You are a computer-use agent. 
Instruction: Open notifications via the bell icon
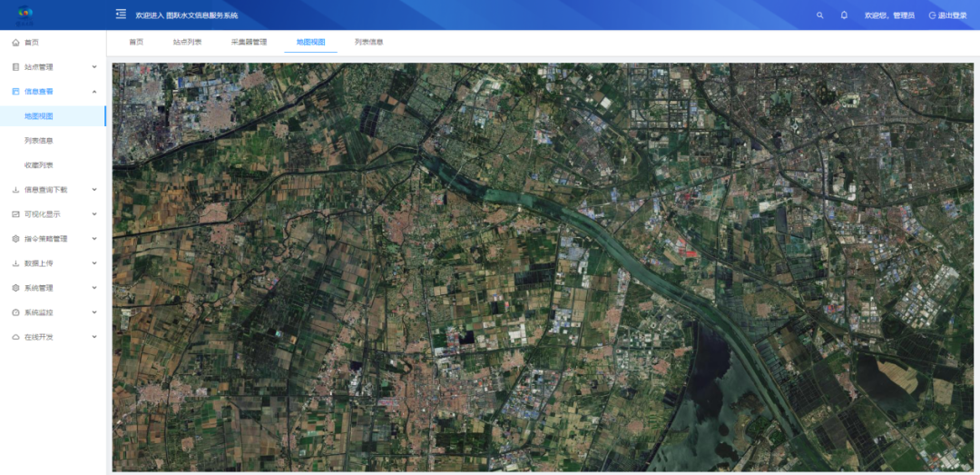844,15
